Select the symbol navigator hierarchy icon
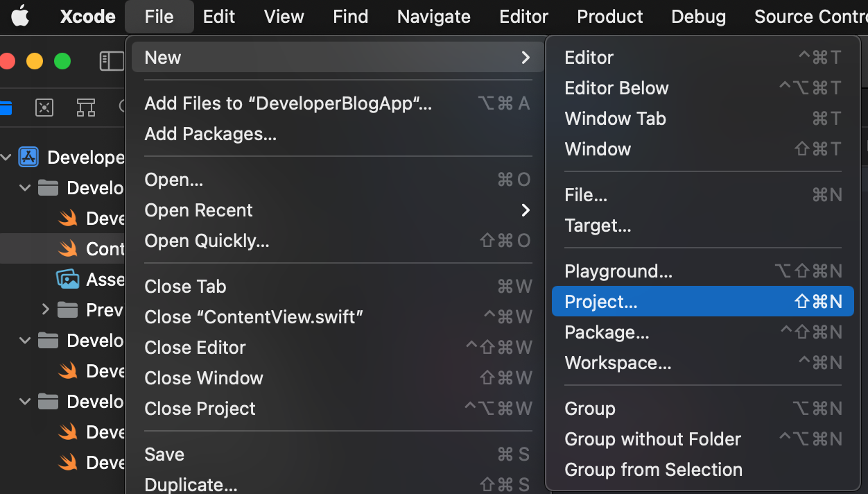Screen dimensions: 868x494 (x=85, y=108)
